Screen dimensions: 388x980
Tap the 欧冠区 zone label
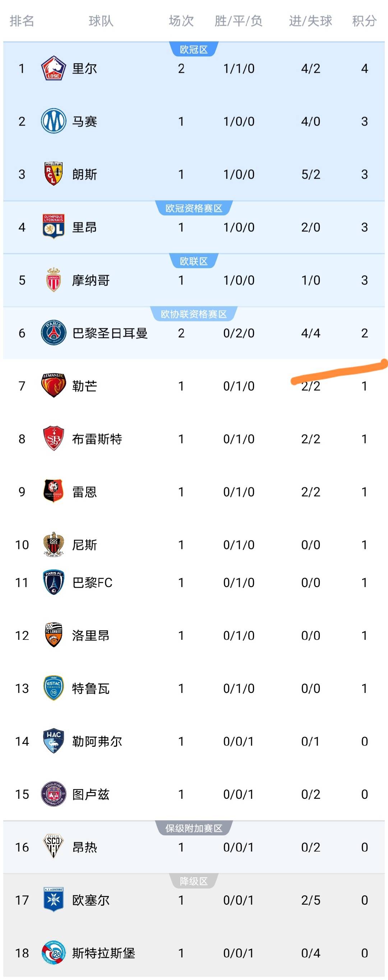(194, 50)
